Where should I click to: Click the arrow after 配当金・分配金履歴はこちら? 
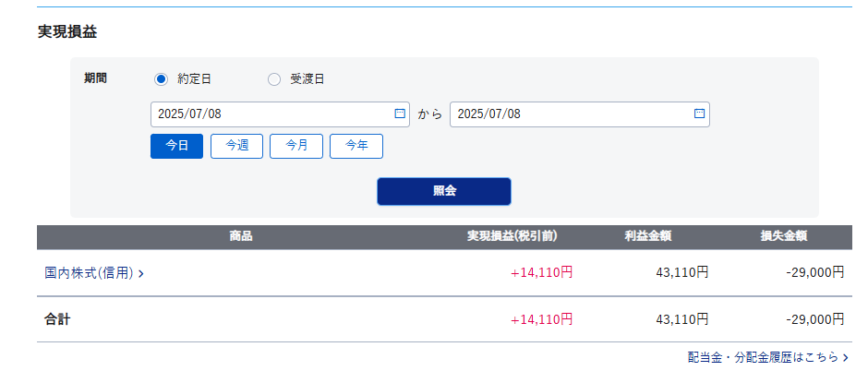point(845,358)
